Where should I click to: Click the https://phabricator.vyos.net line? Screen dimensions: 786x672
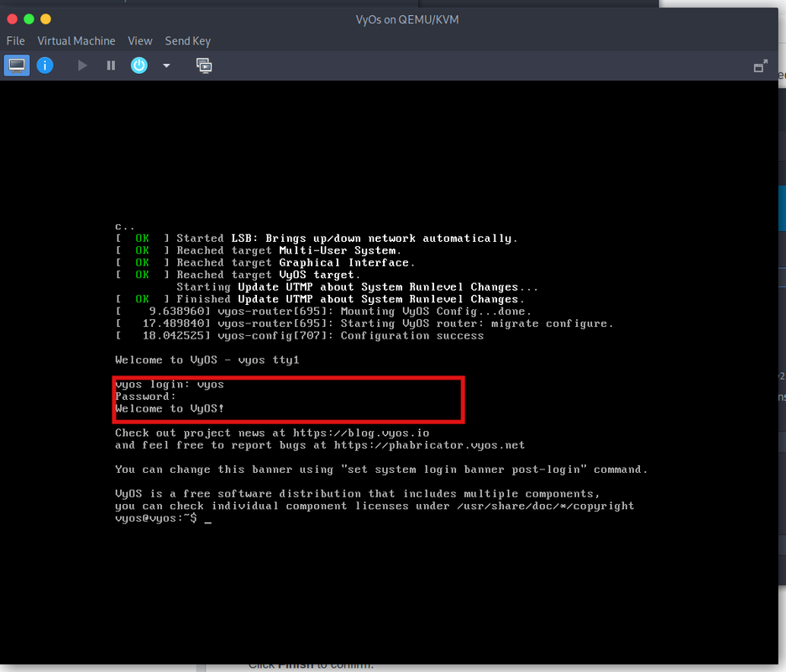pyautogui.click(x=320, y=445)
